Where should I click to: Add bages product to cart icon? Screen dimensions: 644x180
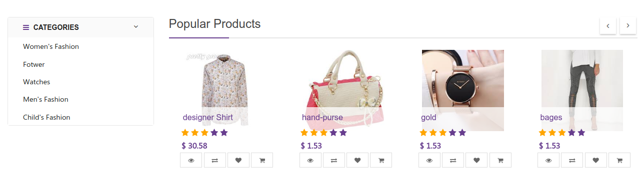coord(619,160)
